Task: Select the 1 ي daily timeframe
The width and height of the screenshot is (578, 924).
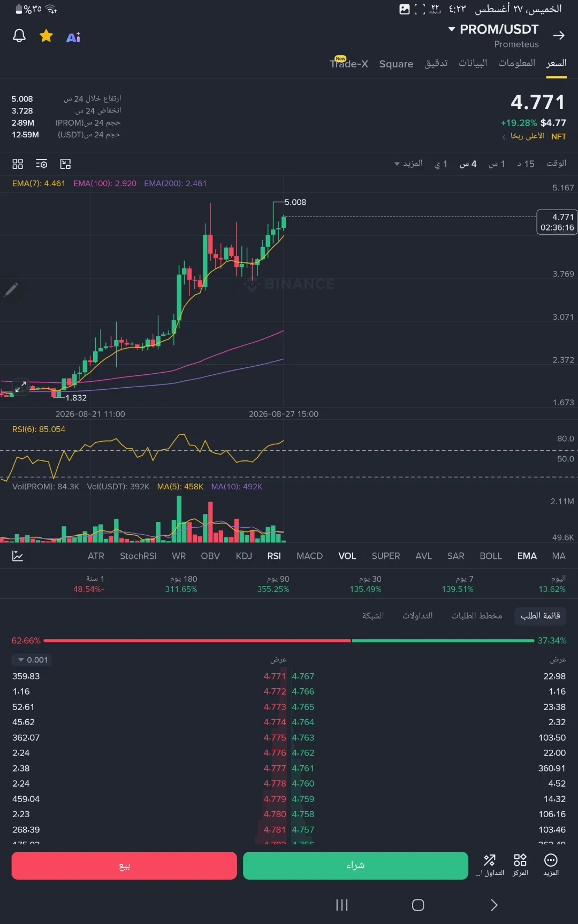Action: pos(441,164)
